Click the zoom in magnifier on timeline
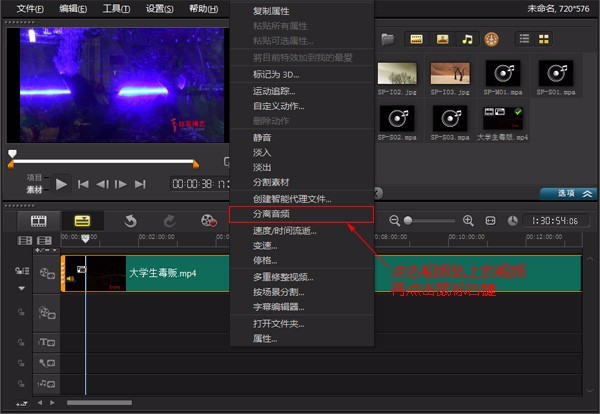Screen dimensions: 600x414 point(468,220)
